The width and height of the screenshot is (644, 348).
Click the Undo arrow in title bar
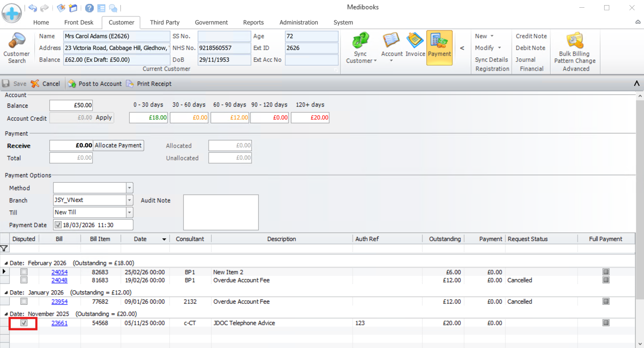pos(33,8)
